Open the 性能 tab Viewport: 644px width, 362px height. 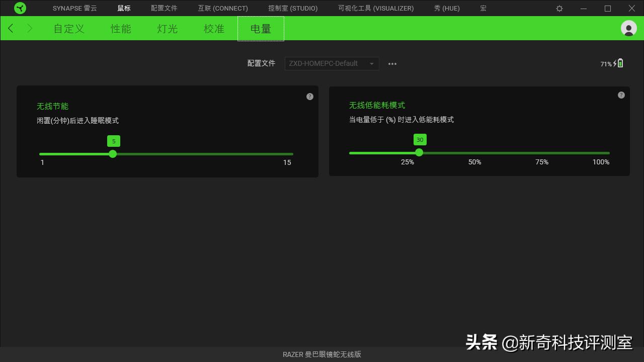click(x=121, y=29)
